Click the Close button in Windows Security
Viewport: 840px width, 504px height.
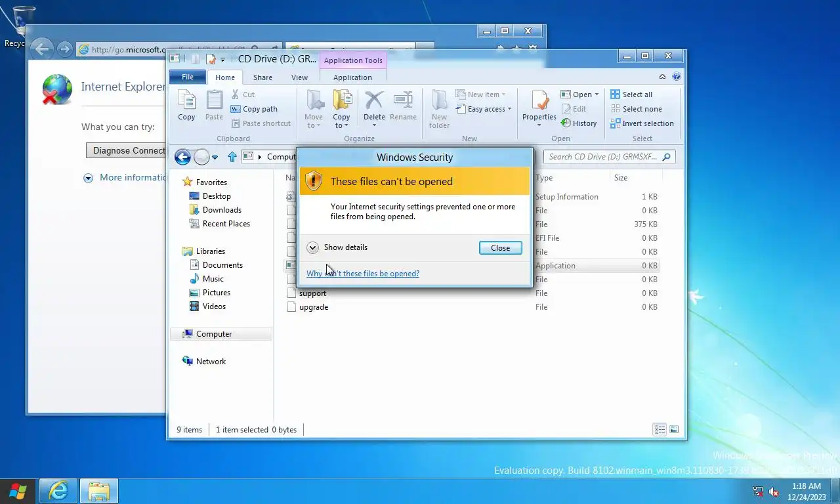(x=500, y=247)
